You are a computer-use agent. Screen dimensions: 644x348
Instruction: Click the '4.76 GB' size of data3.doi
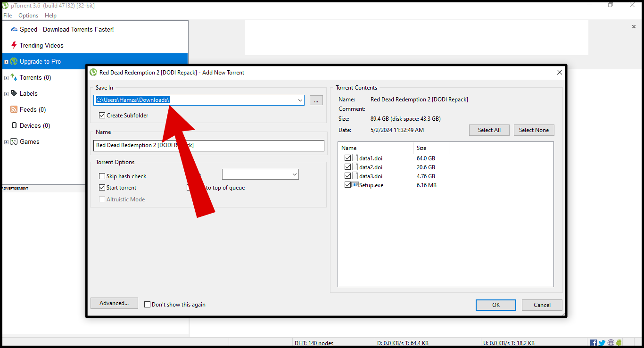426,176
